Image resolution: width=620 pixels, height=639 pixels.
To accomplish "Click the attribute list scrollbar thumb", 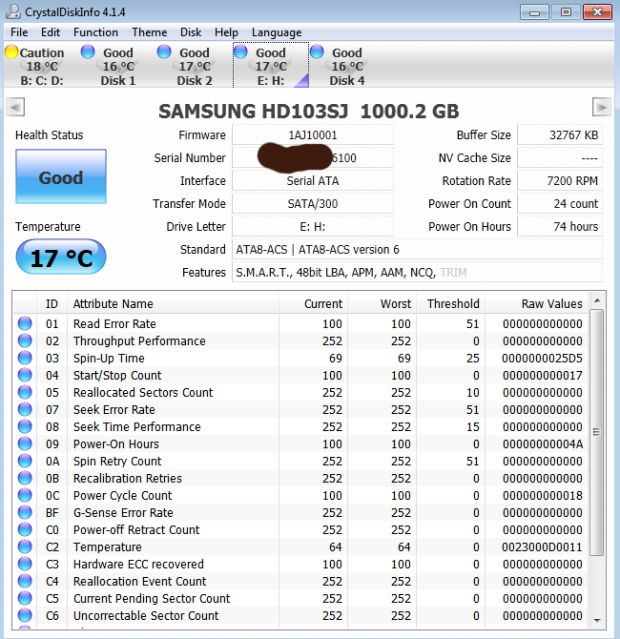I will [x=597, y=432].
